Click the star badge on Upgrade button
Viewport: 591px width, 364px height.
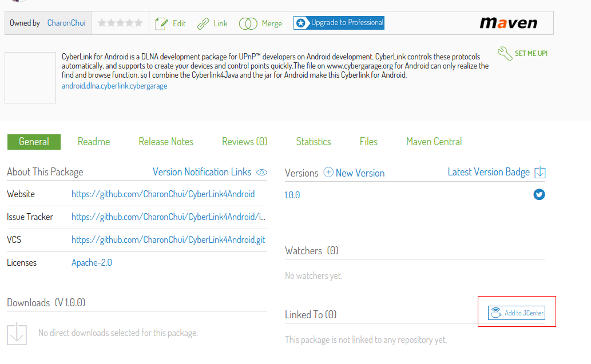coord(301,23)
